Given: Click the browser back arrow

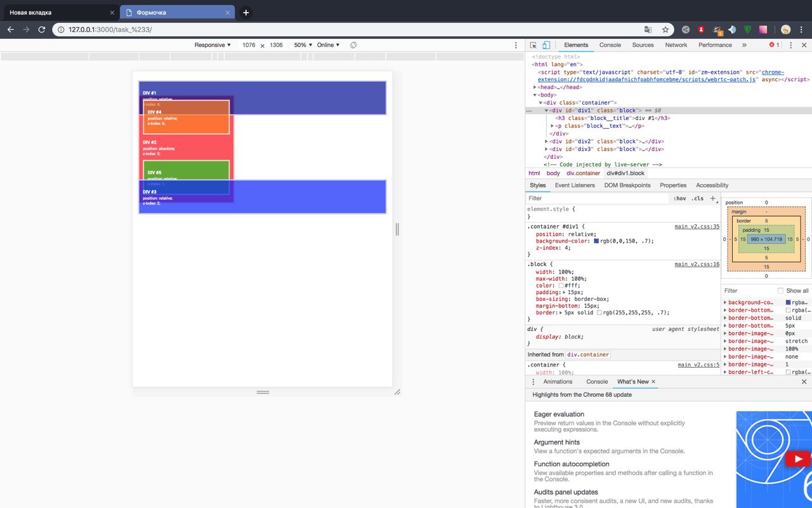Looking at the screenshot, I should 11,29.
